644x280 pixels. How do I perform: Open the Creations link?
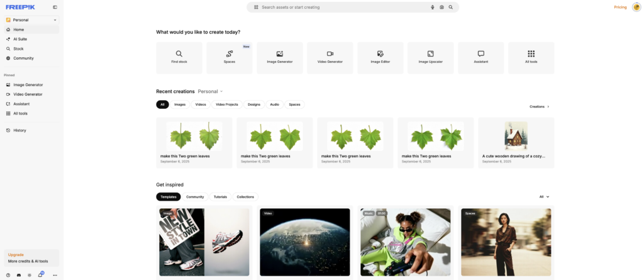coord(539,106)
